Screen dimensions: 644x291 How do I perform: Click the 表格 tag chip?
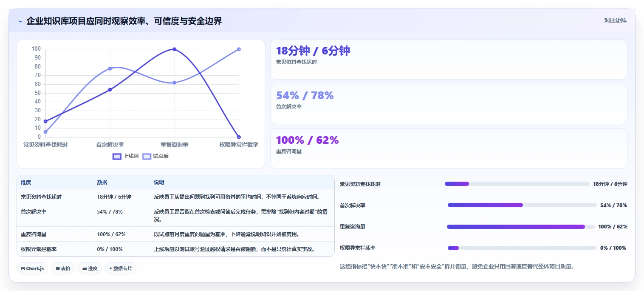(63, 268)
